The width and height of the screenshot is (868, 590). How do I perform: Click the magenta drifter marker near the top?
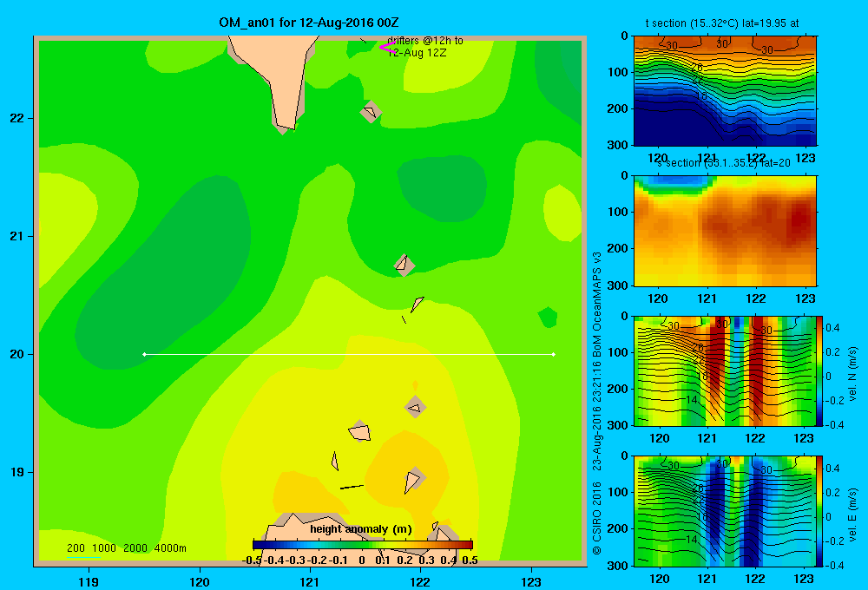click(x=387, y=47)
